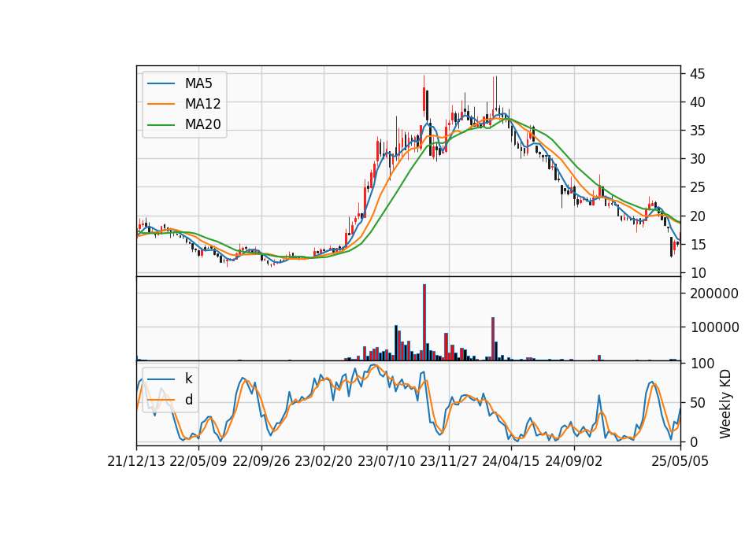Click the 22/05/09 date tick label
The width and height of the screenshot is (756, 543).
pos(198,461)
